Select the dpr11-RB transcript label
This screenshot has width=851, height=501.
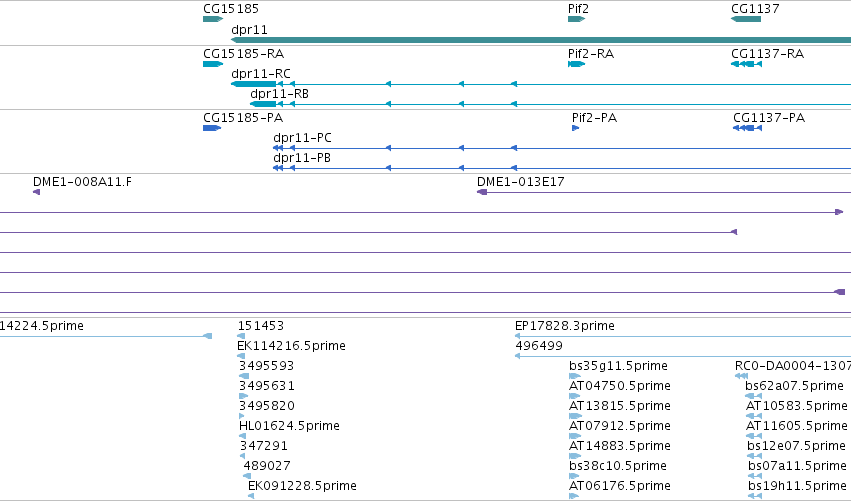[x=279, y=93]
